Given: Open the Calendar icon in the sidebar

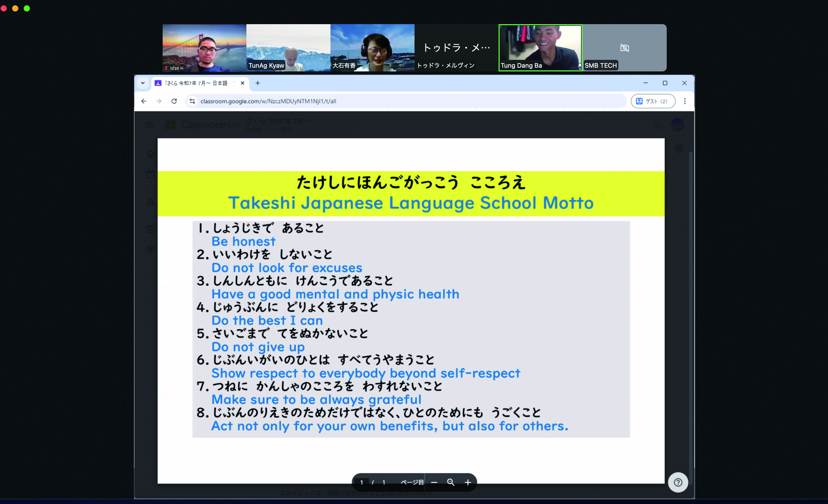Looking at the screenshot, I should [150, 174].
